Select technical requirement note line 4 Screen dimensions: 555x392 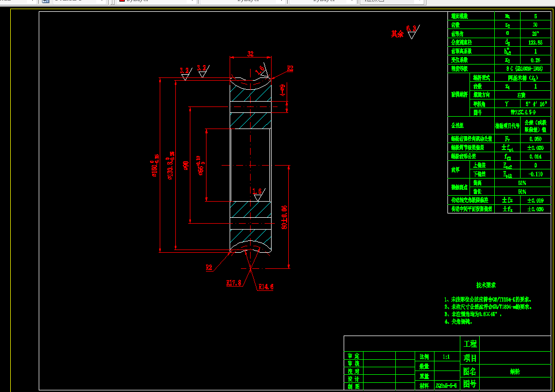[458, 322]
